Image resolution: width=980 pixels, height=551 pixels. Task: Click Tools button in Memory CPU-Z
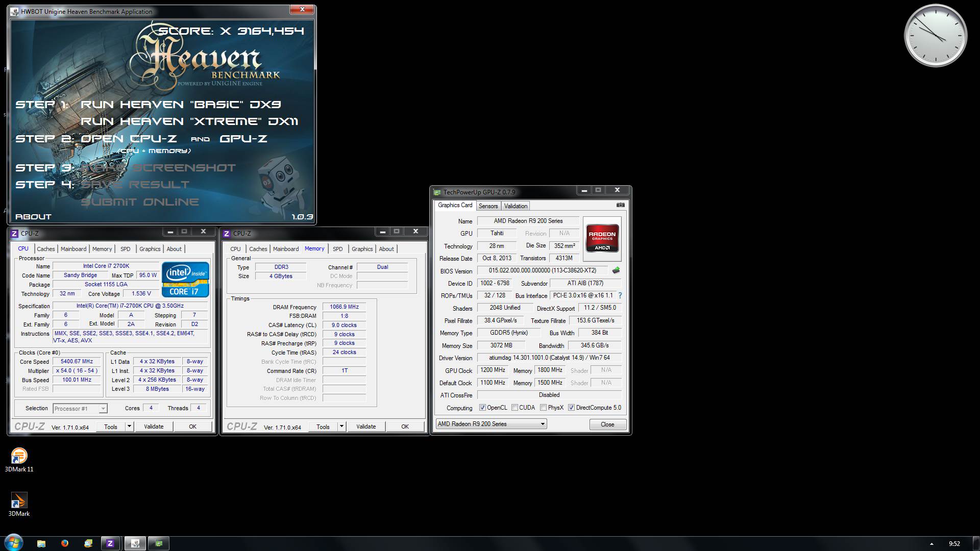click(323, 427)
